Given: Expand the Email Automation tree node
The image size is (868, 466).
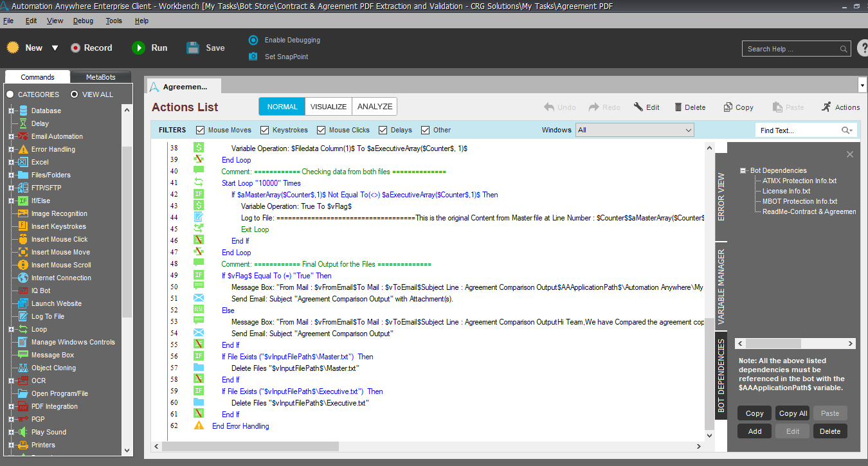Looking at the screenshot, I should pos(11,136).
